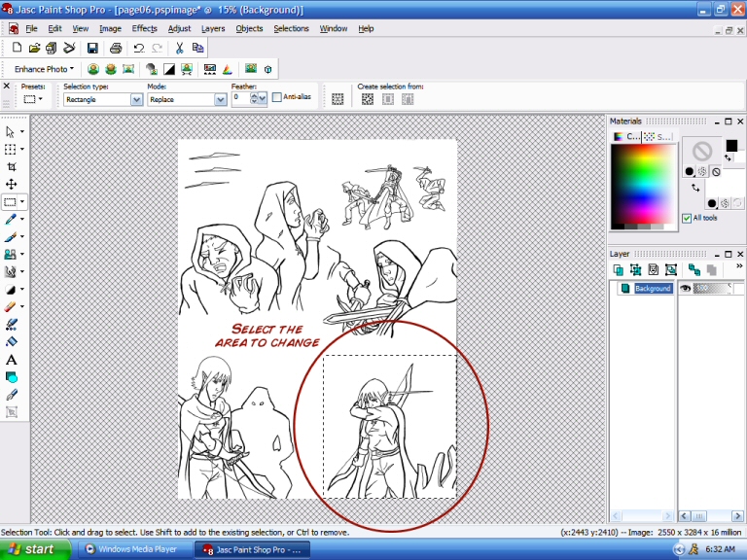
Task: Click the Undo arrow icon
Action: pyautogui.click(x=139, y=48)
